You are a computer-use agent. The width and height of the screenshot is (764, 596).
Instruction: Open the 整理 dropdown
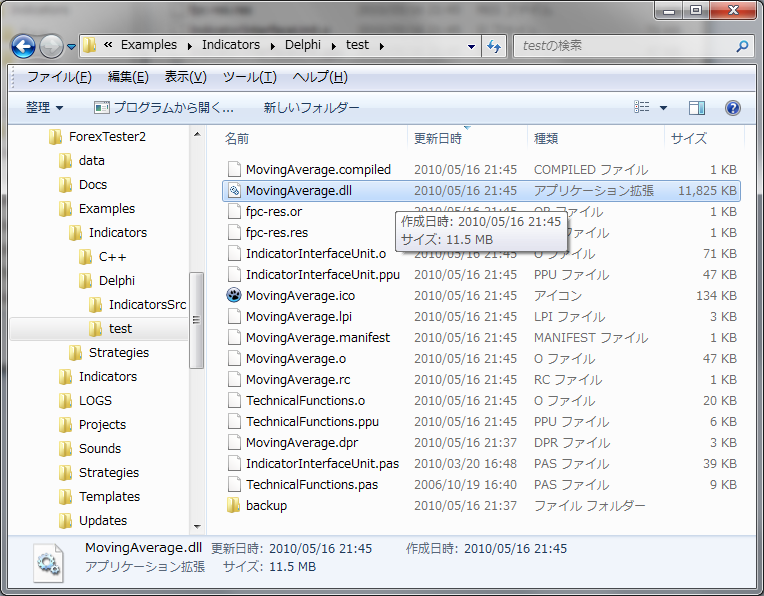[x=44, y=107]
